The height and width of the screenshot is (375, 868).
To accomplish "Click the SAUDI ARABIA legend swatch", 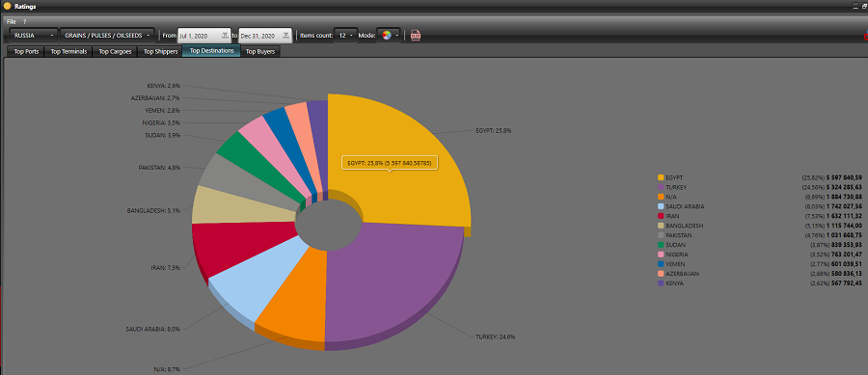I will coord(661,206).
